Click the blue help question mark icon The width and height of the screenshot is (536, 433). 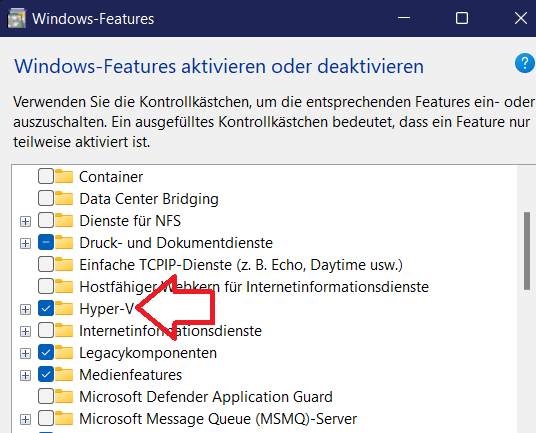pos(525,63)
